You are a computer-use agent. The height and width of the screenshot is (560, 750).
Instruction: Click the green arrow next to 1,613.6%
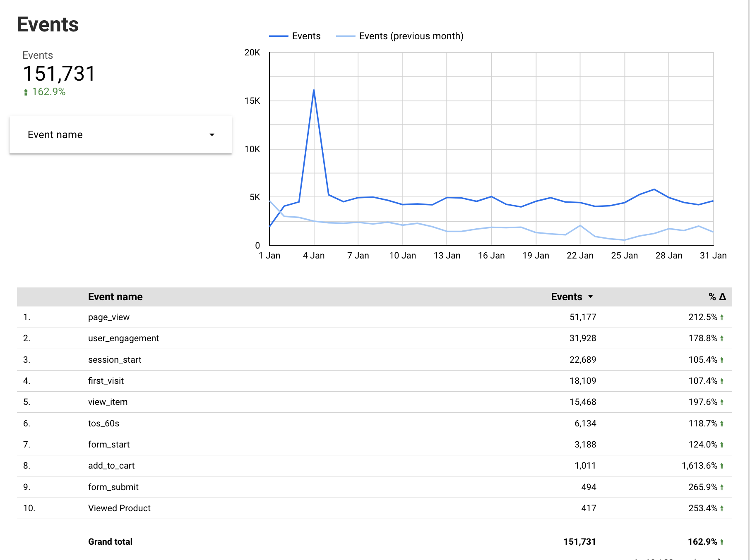(722, 466)
